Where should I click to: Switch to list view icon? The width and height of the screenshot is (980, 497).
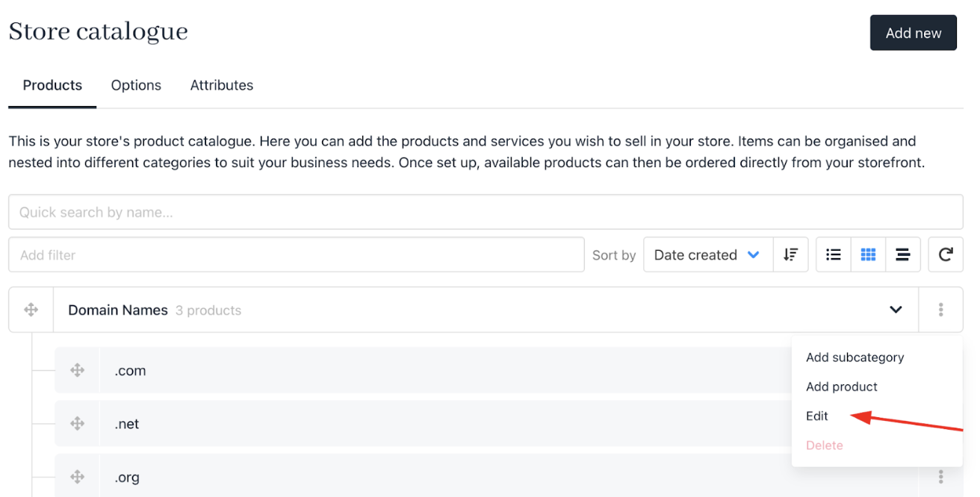[x=834, y=255]
